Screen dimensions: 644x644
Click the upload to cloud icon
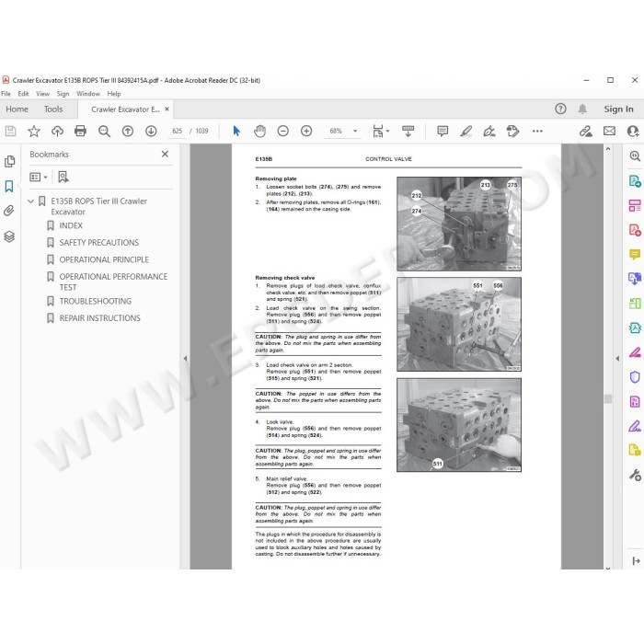click(x=57, y=131)
